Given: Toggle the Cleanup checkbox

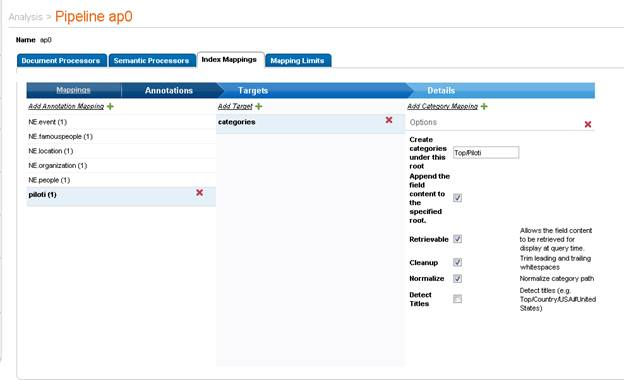Looking at the screenshot, I should click(x=457, y=262).
